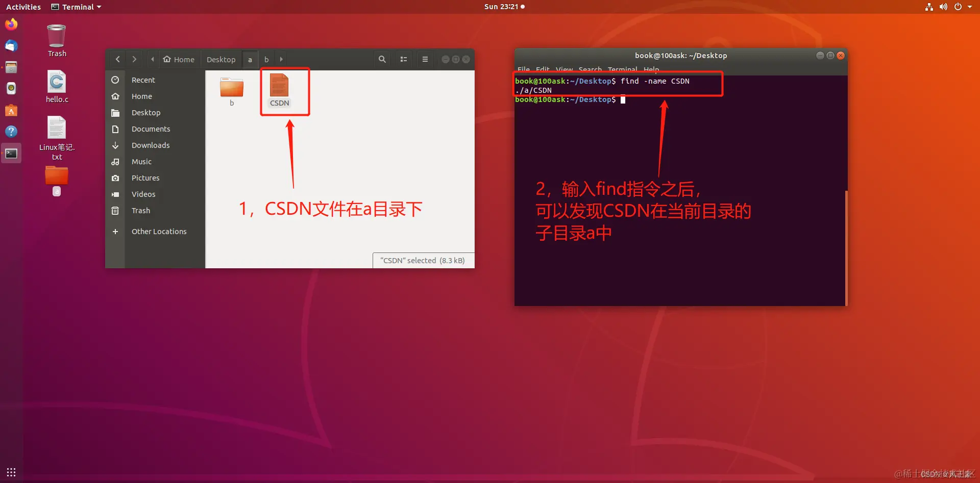
Task: Select Terminal icon in the dock
Action: tap(11, 154)
